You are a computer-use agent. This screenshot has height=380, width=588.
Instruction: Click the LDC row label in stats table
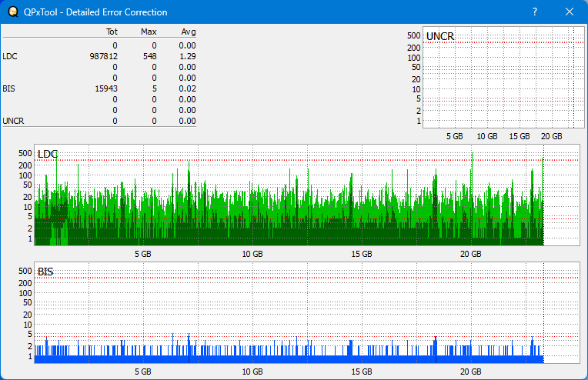coord(10,56)
